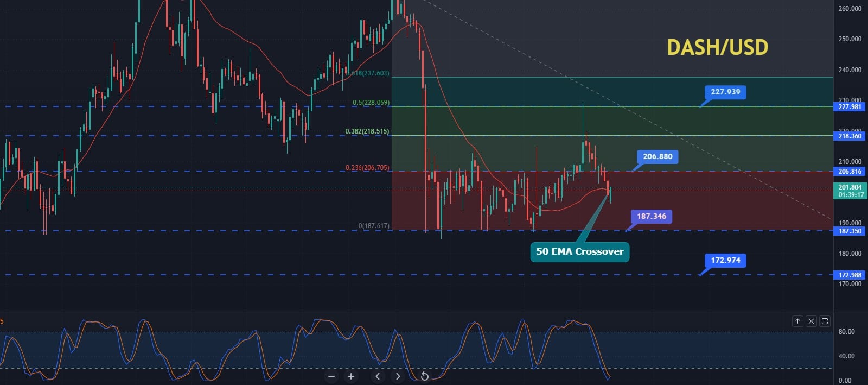Click the 50 EMA Crossover callout

(x=579, y=251)
